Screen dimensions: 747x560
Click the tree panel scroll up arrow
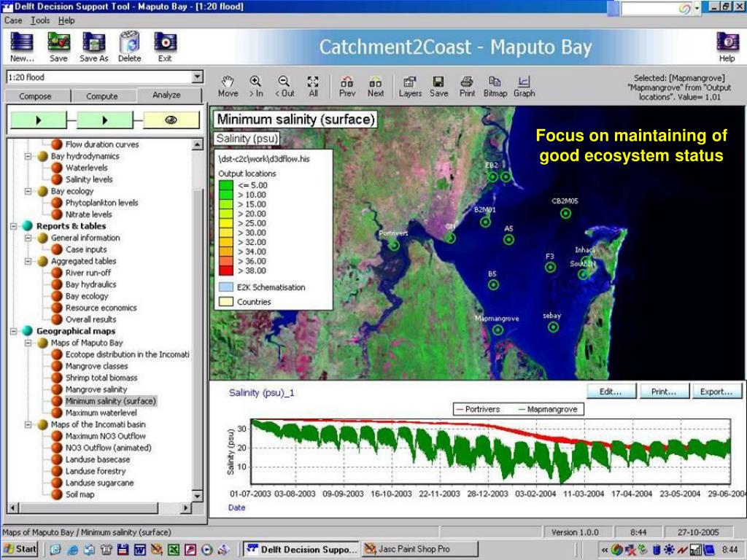pos(198,144)
